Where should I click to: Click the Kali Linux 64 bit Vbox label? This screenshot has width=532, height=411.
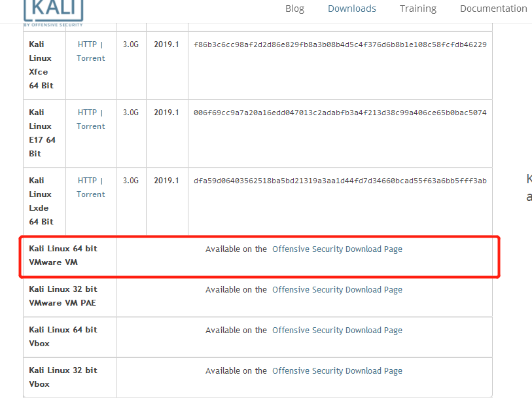click(63, 336)
